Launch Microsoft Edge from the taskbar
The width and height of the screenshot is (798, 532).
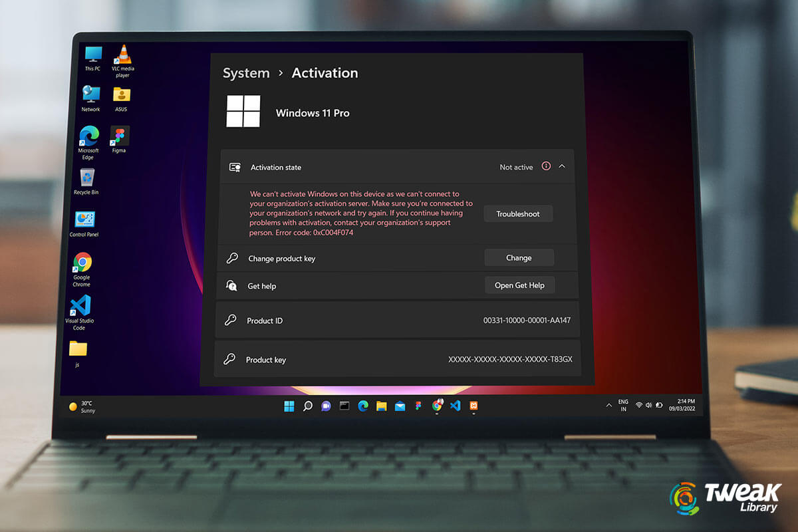coord(362,406)
